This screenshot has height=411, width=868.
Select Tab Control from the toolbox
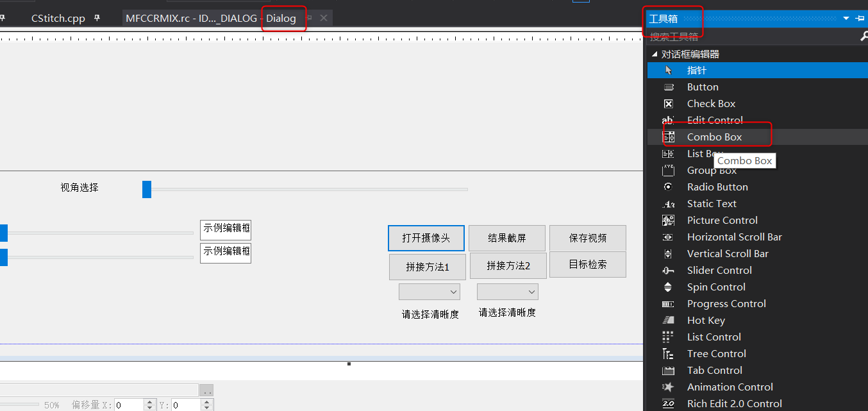point(714,370)
